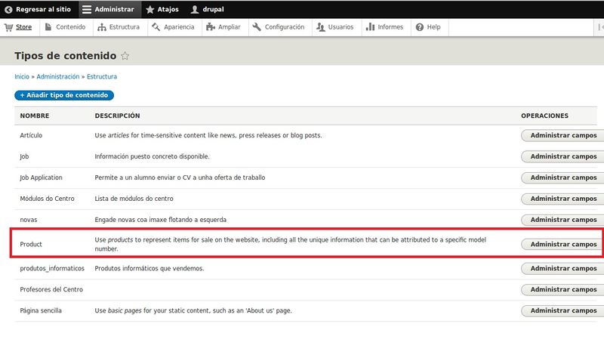Click Administrar campos for Product
Viewport: 604px width, 364px height.
coord(563,244)
